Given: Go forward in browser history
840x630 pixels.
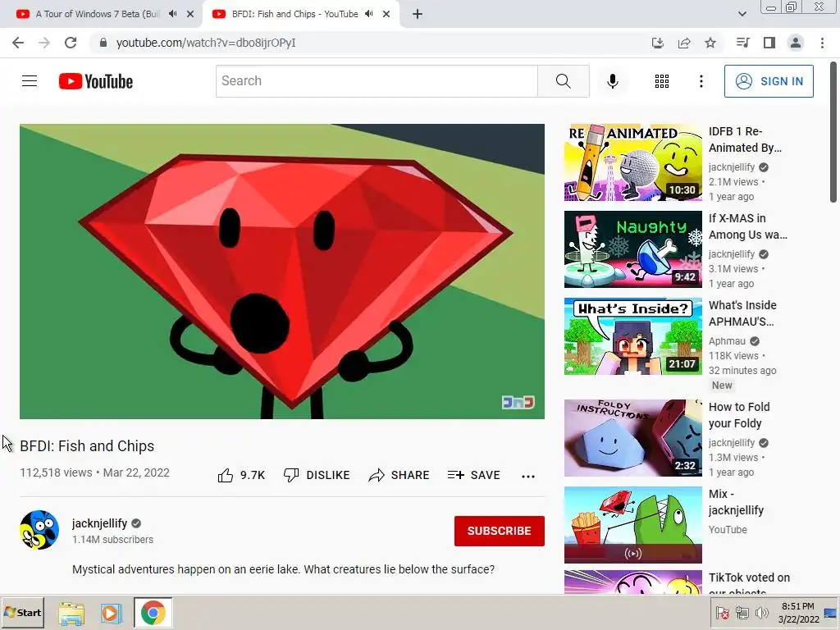Looking at the screenshot, I should (44, 43).
